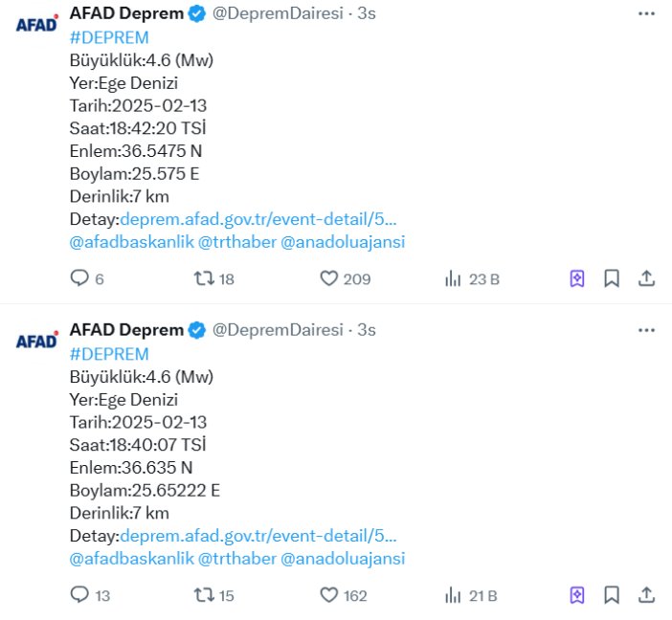Bookmark the first AFAD Deprem tweet
Image resolution: width=672 pixels, height=620 pixels.
pyautogui.click(x=612, y=278)
